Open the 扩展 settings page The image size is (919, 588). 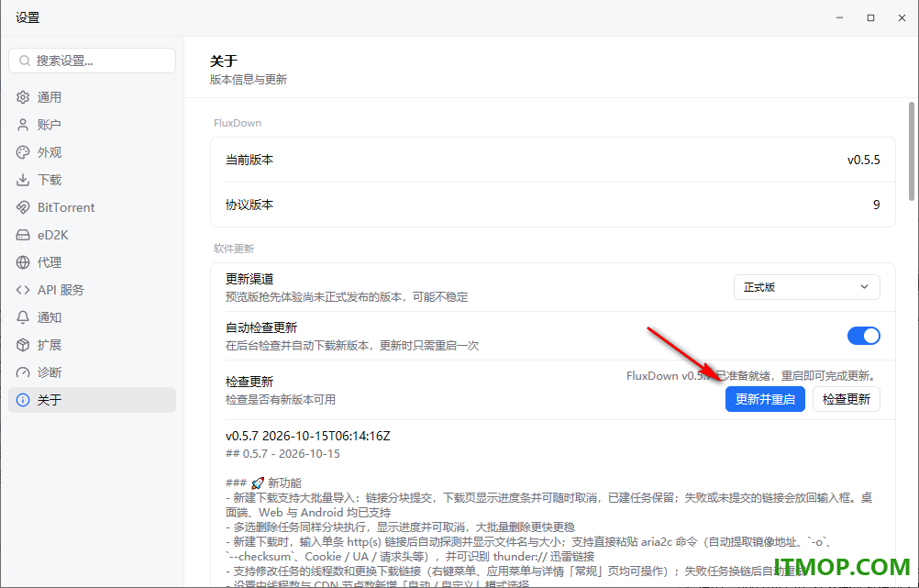click(x=92, y=345)
